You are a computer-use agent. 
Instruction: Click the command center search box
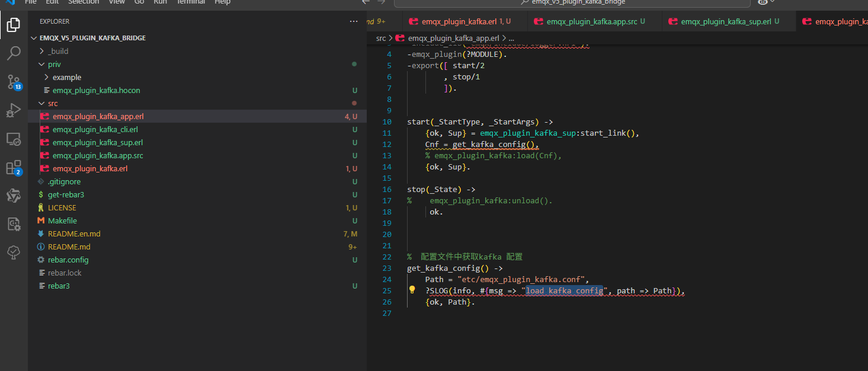(572, 3)
